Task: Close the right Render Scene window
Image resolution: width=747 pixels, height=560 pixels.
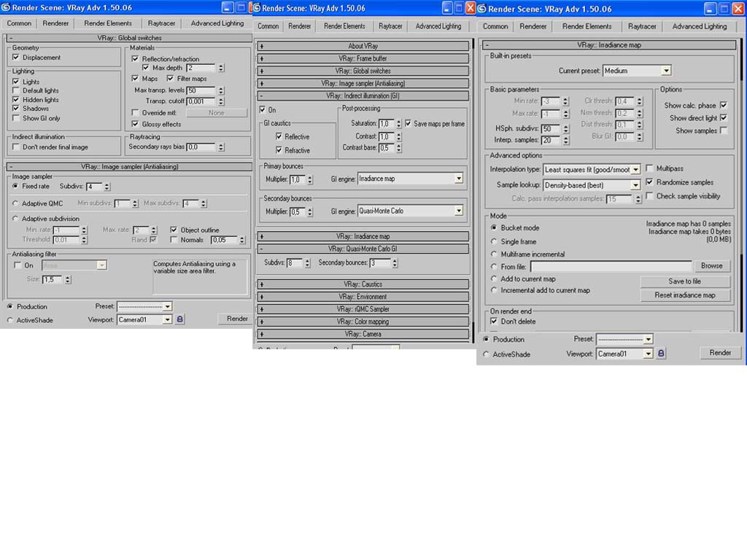Action: point(738,9)
